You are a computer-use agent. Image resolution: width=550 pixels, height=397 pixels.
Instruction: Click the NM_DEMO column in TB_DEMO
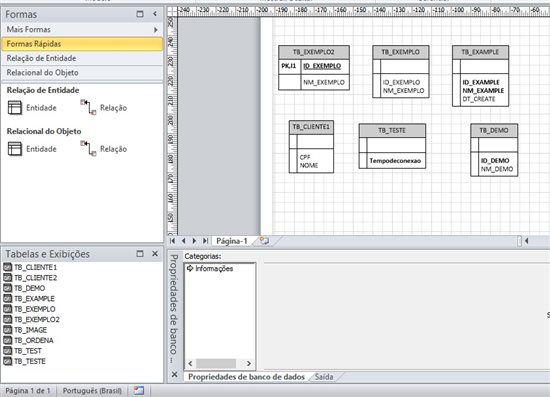(497, 169)
